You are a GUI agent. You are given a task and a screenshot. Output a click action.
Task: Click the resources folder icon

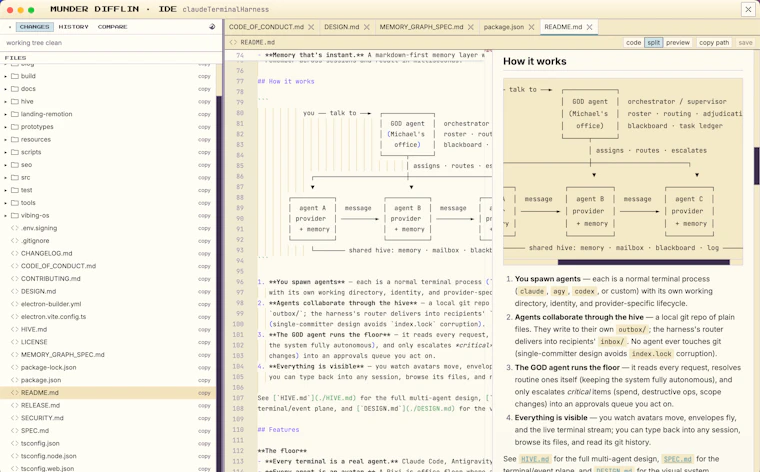pyautogui.click(x=15, y=139)
